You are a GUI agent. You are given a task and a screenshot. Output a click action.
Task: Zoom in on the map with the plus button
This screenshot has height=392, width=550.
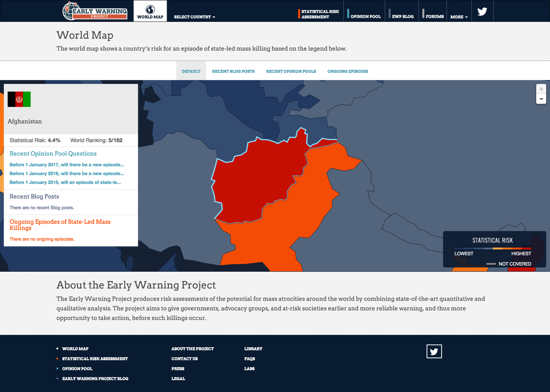click(x=541, y=89)
